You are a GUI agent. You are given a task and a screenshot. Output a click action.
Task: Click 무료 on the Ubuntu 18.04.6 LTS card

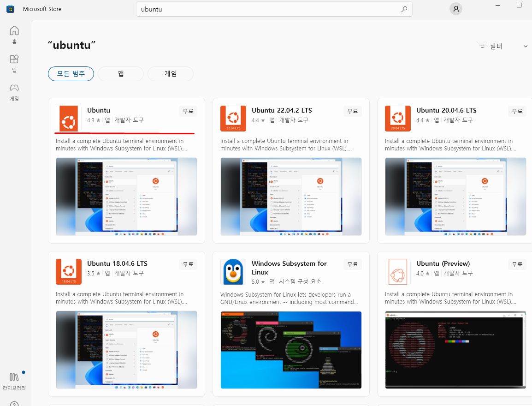click(x=188, y=264)
